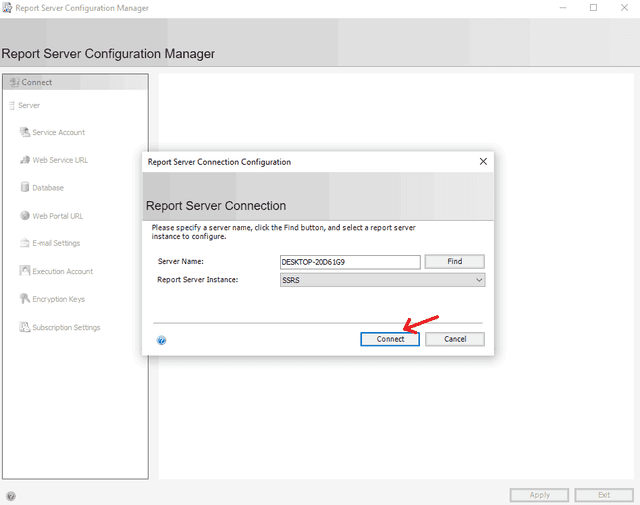Click the E-mail Settings icon
This screenshot has width=640, height=505.
(25, 243)
